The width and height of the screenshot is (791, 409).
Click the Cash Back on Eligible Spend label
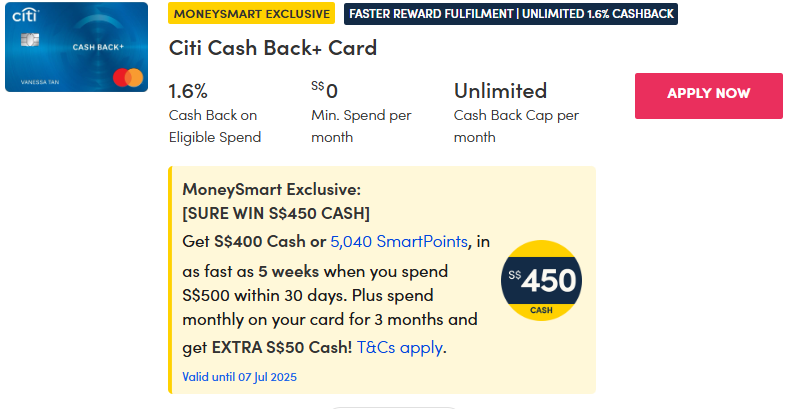[215, 126]
